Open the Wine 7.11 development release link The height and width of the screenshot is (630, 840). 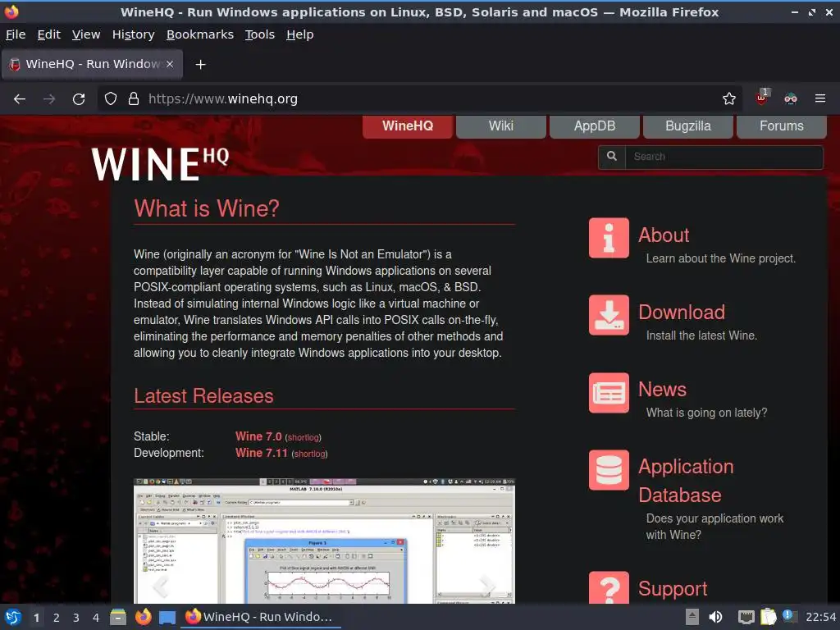point(262,453)
